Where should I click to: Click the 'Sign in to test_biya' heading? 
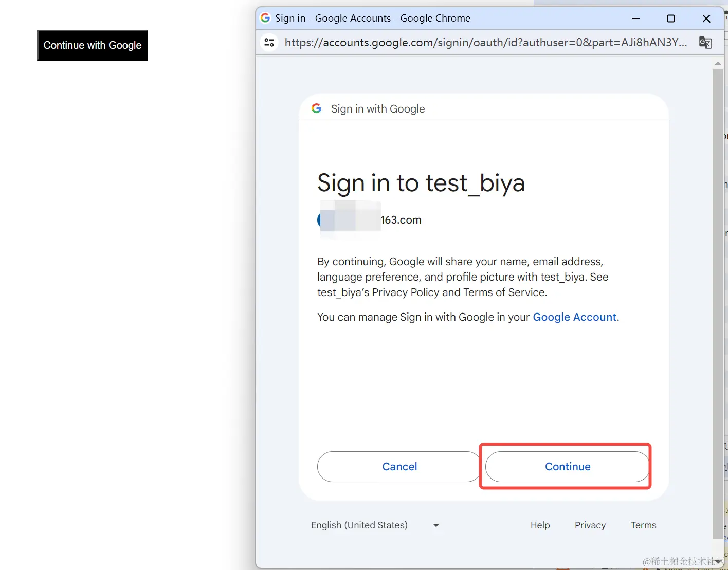pos(421,183)
